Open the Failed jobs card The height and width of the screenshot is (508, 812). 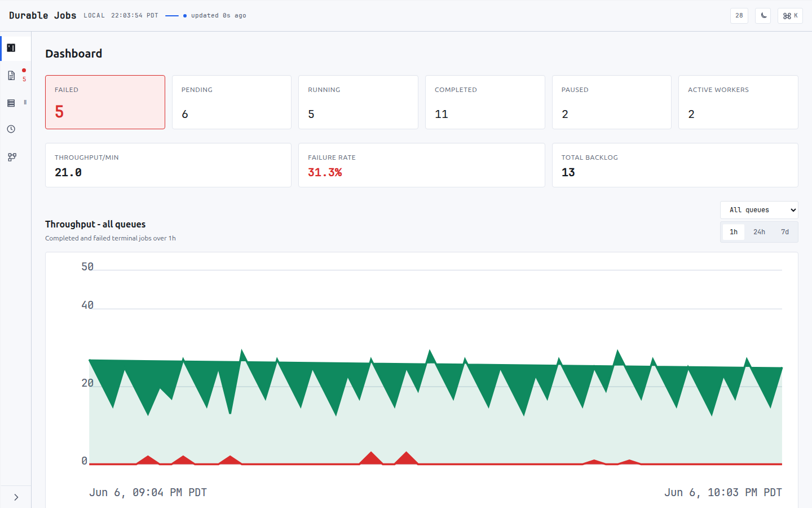coord(105,102)
